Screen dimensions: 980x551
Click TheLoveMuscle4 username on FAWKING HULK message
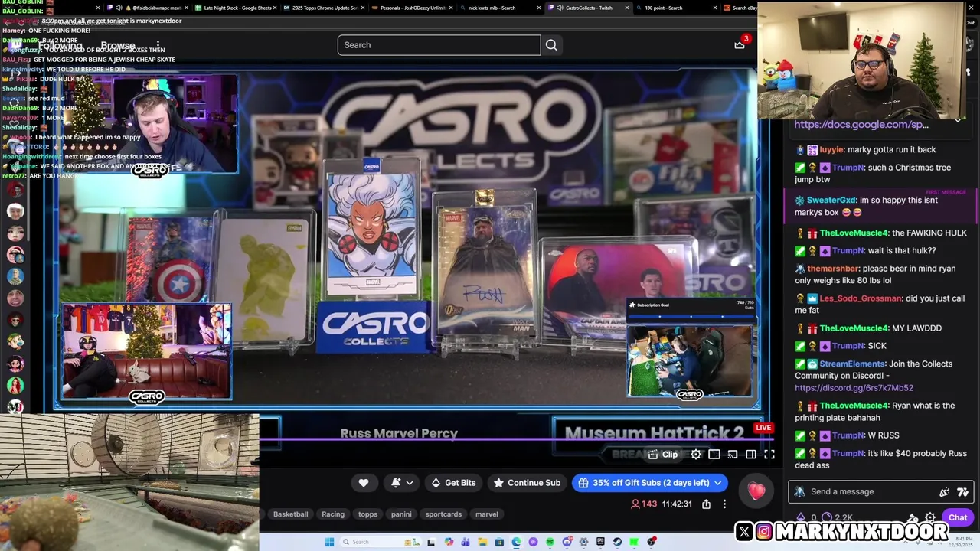pyautogui.click(x=854, y=233)
